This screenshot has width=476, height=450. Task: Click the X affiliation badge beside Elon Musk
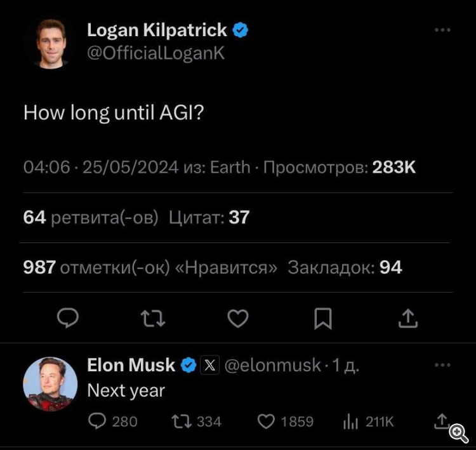point(210,365)
